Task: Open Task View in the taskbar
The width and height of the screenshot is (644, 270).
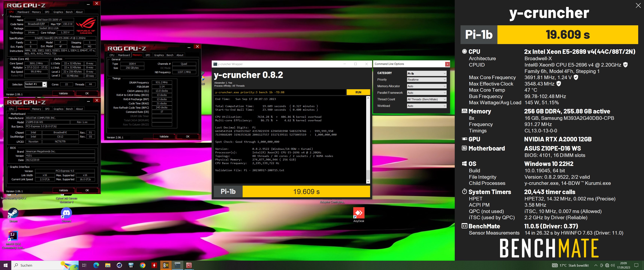Action: (84, 265)
